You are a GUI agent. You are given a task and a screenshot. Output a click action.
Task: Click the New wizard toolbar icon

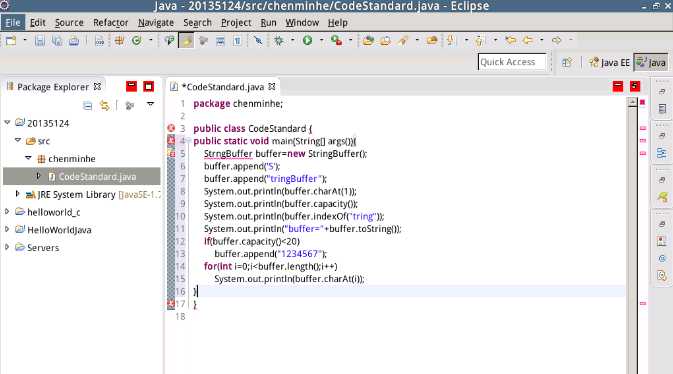click(11, 41)
